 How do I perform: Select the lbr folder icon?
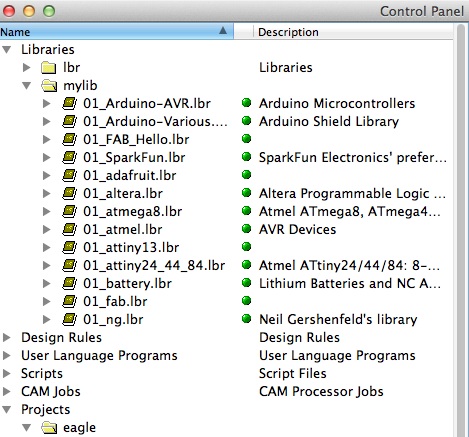pos(49,67)
